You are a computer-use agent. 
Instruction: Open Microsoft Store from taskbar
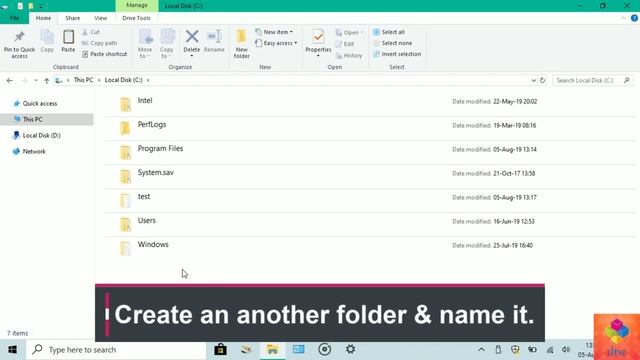click(x=220, y=349)
